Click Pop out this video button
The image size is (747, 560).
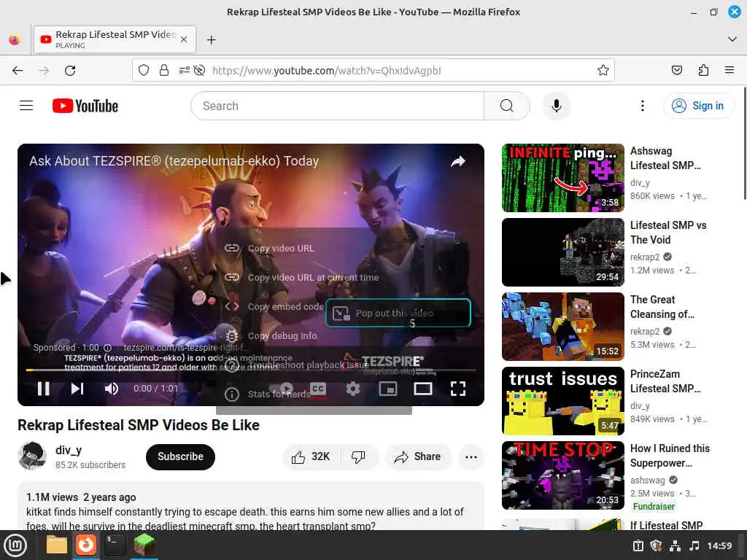398,313
